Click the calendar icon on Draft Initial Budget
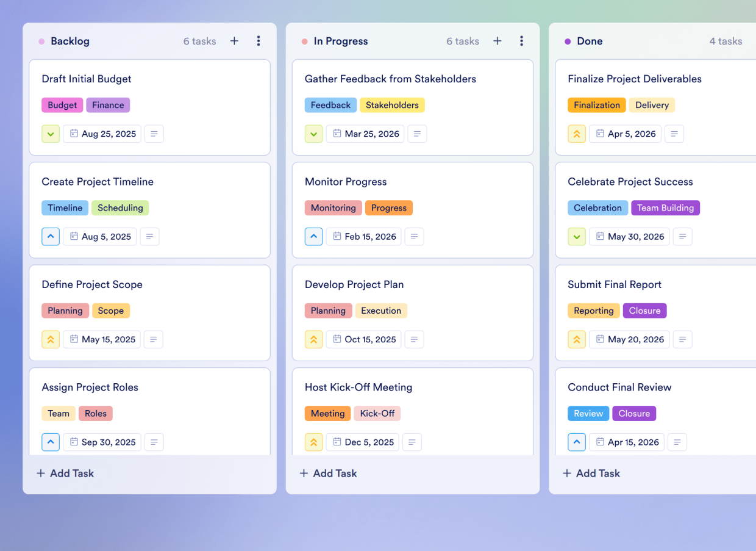The height and width of the screenshot is (551, 756). click(x=74, y=134)
